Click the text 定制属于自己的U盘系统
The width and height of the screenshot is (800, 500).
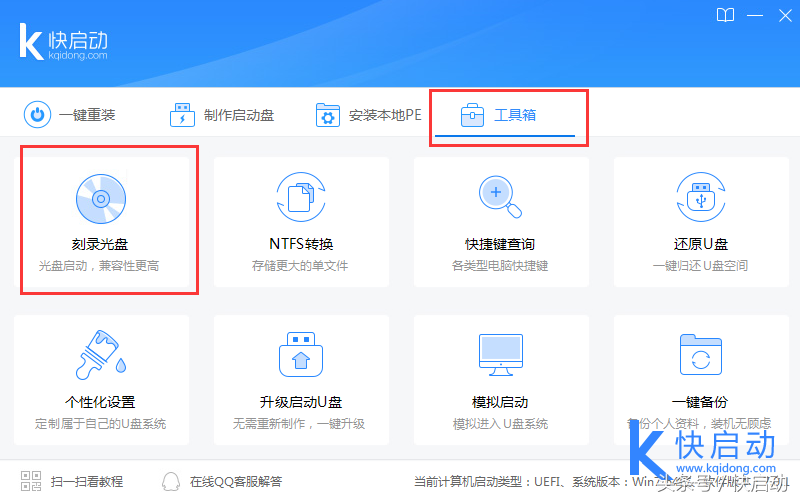[101, 424]
